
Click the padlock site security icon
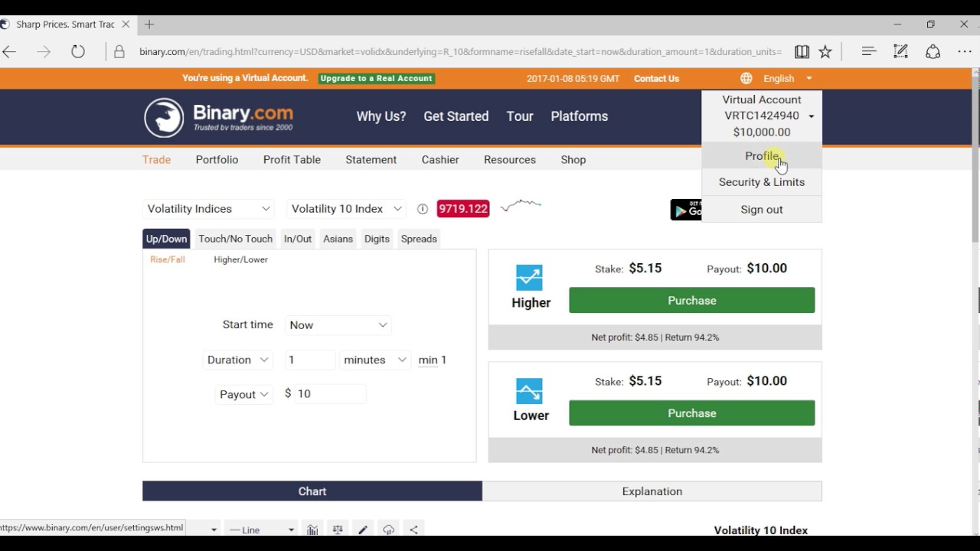click(119, 52)
